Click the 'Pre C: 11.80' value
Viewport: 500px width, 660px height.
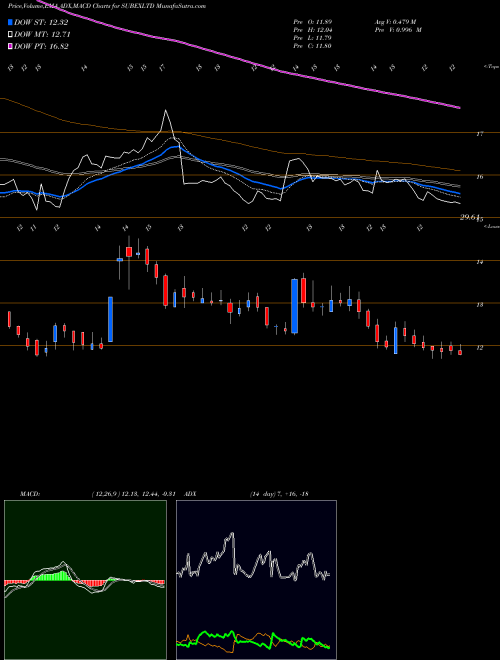313,46
